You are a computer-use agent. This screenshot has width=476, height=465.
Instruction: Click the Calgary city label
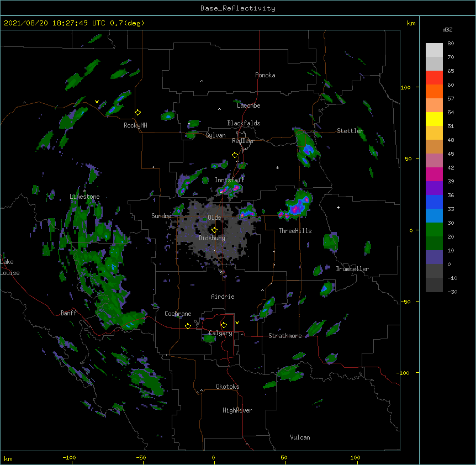click(220, 333)
